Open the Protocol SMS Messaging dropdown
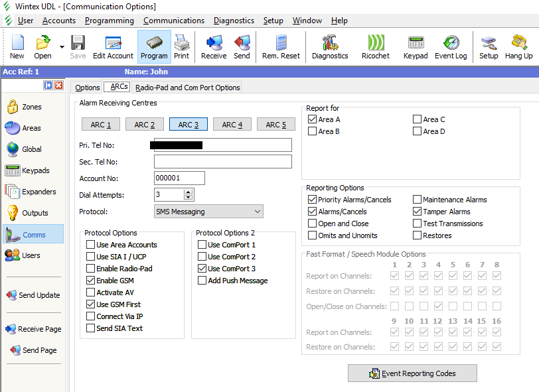Screen dimensions: 539x392 (208, 212)
